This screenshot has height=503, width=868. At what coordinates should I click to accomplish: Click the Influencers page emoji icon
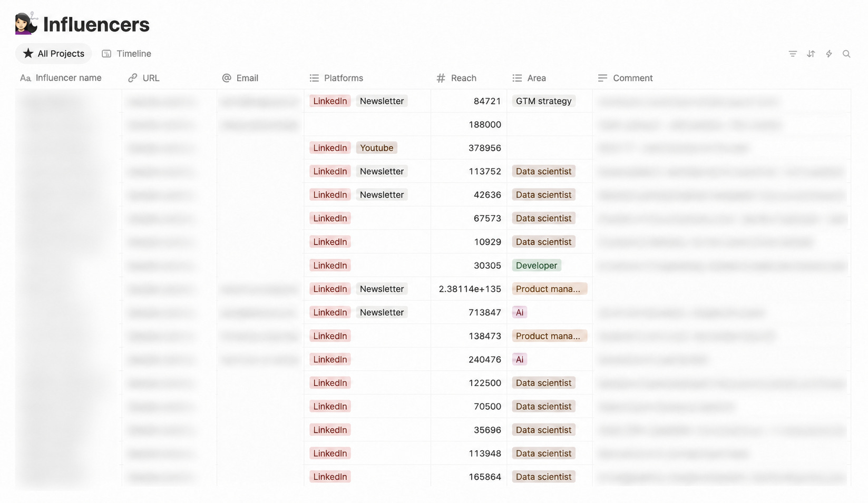26,23
